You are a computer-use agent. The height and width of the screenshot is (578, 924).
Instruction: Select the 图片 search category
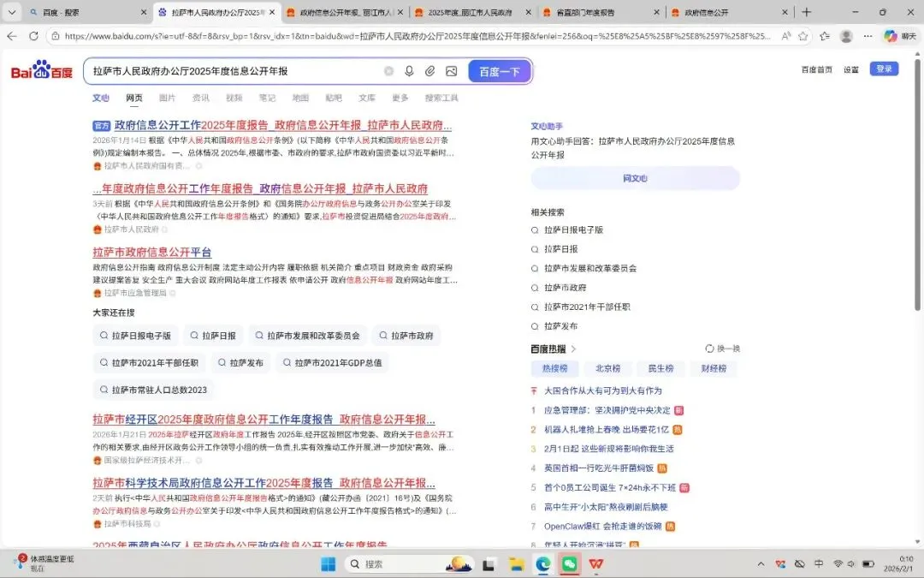168,98
